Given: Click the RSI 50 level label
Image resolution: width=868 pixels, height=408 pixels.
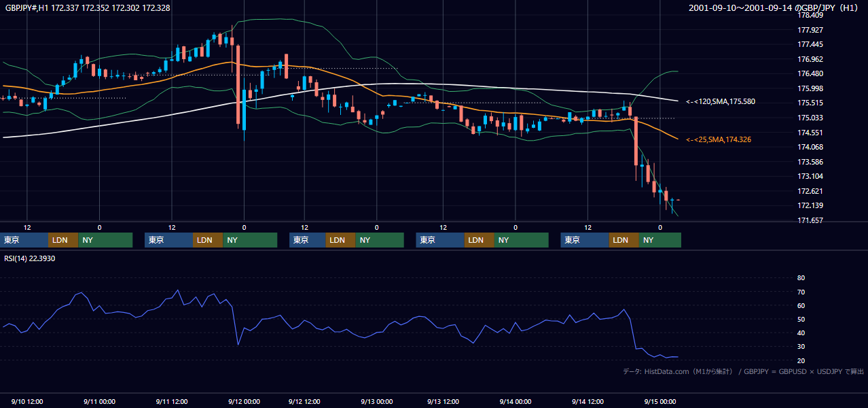Looking at the screenshot, I should pos(801,319).
